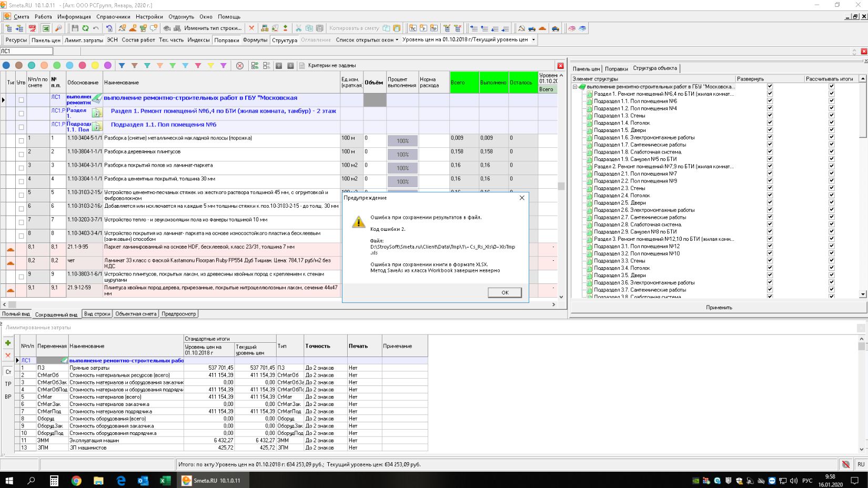
Task: Click the yellow filter funnel icon
Action: [210, 66]
